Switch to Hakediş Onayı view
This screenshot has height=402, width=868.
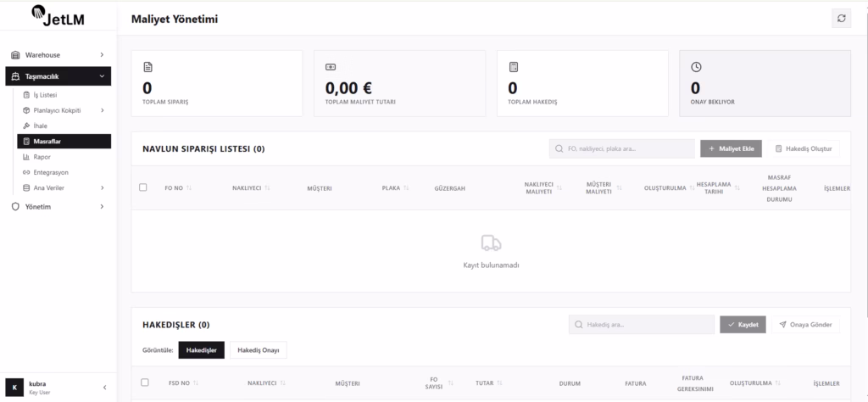(258, 350)
